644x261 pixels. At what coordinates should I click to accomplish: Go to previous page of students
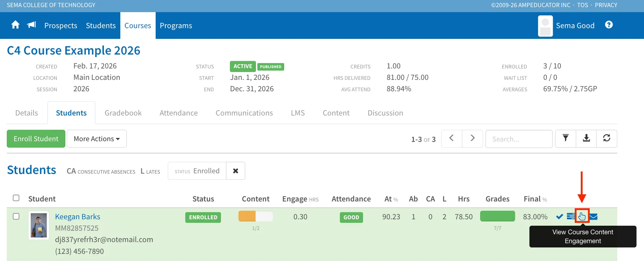tap(452, 138)
